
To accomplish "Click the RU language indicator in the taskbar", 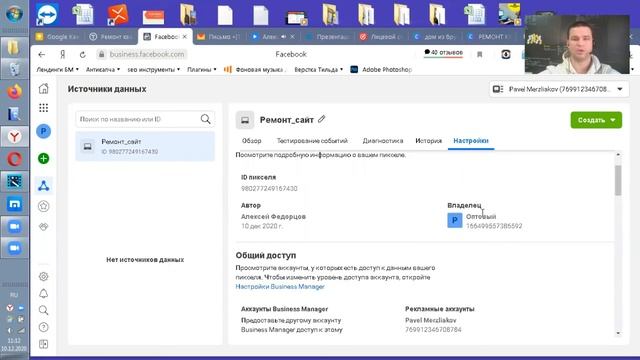I will [x=14, y=295].
